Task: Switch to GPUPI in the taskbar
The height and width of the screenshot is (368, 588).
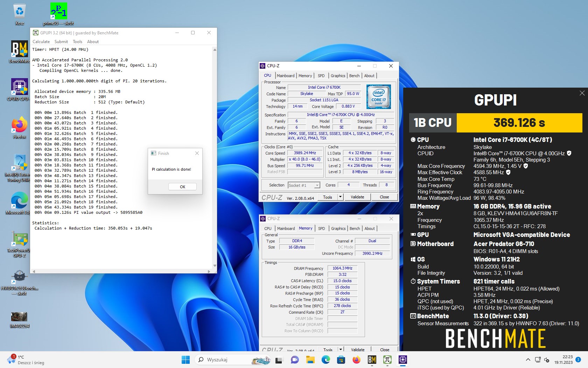Action: point(387,360)
